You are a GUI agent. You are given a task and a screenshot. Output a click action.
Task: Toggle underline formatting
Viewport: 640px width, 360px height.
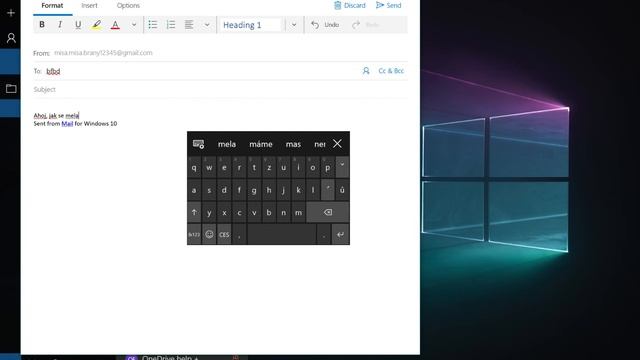pos(78,24)
